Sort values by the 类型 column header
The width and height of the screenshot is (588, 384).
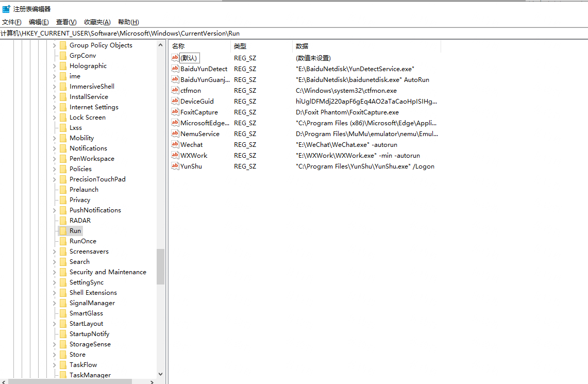tap(261, 46)
